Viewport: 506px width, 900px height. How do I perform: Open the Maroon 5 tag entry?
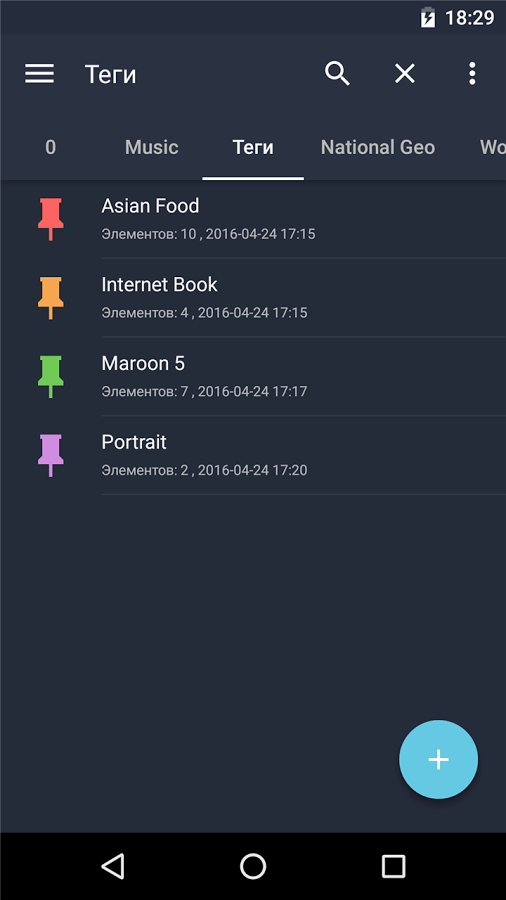coord(253,377)
